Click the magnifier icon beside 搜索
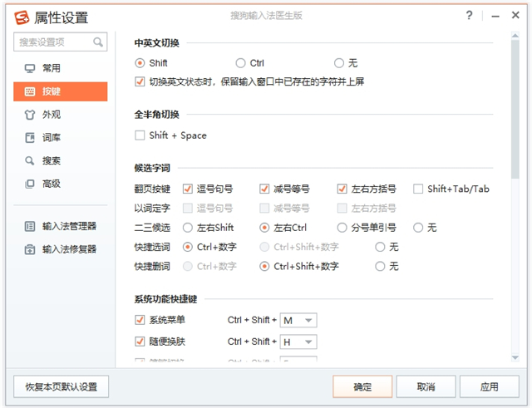Screen dimensions: 532x408 [x=30, y=161]
